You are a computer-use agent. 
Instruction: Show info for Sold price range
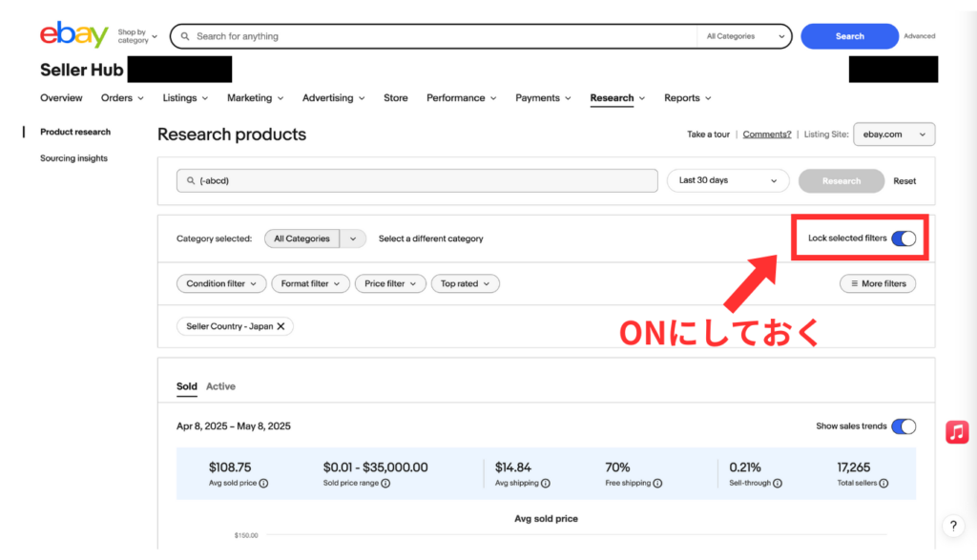tap(385, 484)
